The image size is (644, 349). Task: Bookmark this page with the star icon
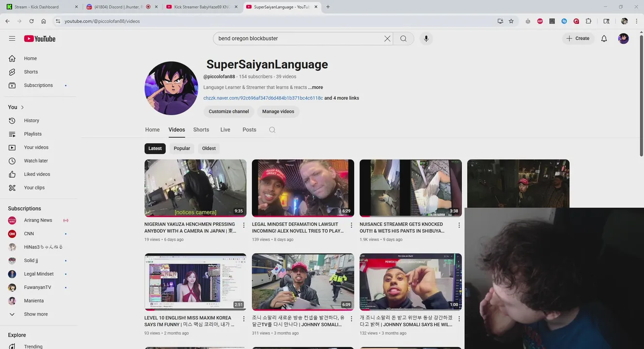click(511, 21)
